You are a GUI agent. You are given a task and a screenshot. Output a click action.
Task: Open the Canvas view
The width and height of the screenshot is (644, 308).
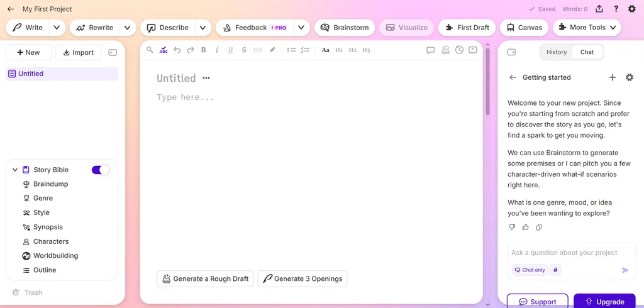[524, 28]
